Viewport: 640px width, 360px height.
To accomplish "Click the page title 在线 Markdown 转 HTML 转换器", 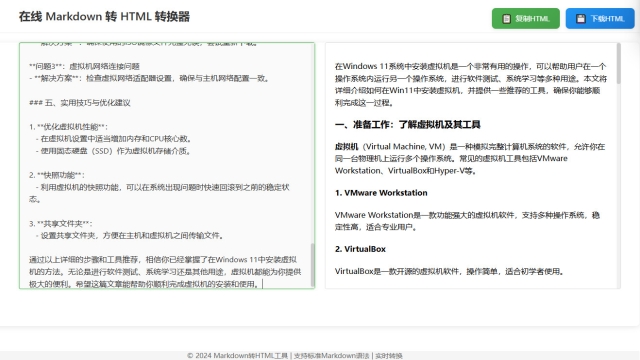I will point(104,17).
